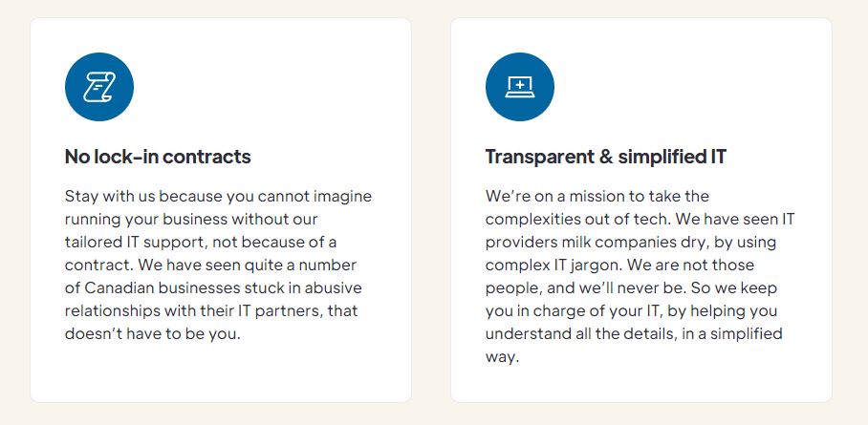868x425 pixels.
Task: Select the "Transparent & simplified IT" heading
Action: (x=606, y=157)
